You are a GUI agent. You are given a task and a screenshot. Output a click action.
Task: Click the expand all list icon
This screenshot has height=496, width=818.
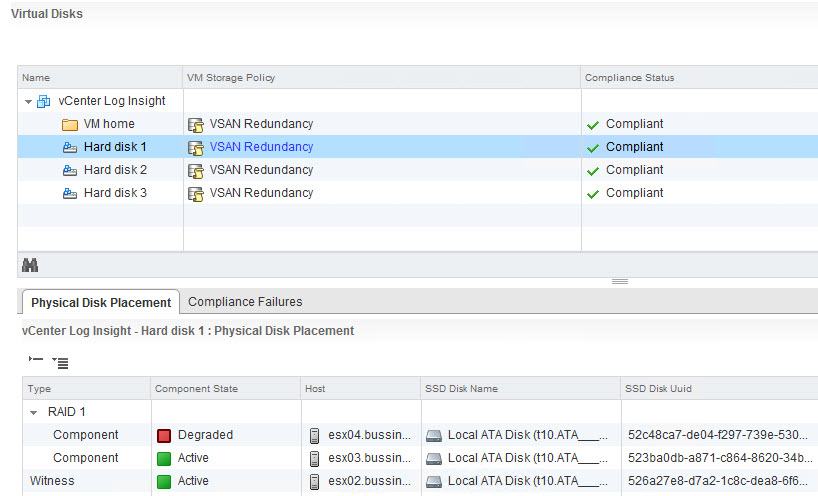[61, 362]
